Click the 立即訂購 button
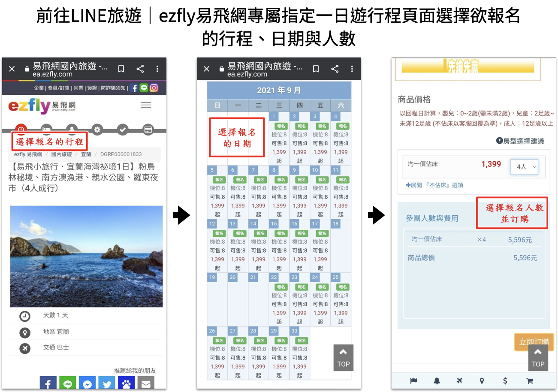 [x=534, y=342]
